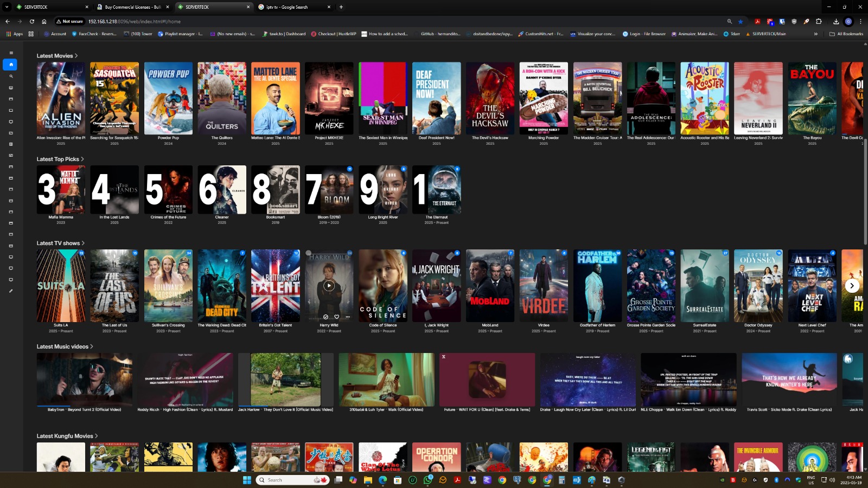
Task: Go to Home via sidebar home icon
Action: (10, 65)
